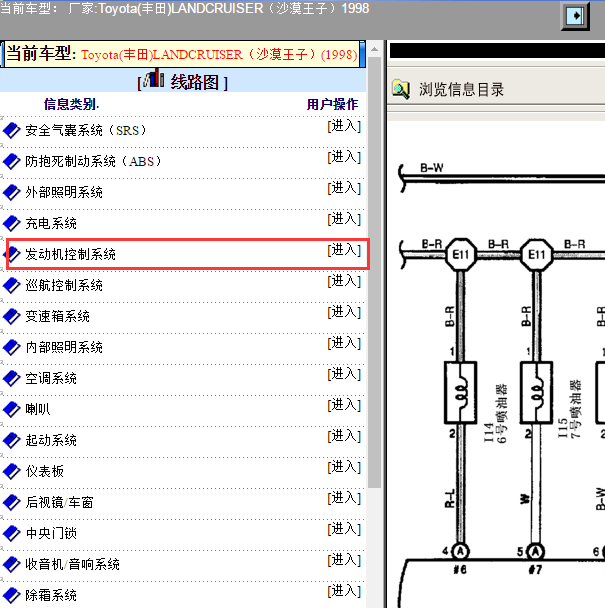
Task: Open [进入] in the 内部照明系统 row
Action: point(344,343)
